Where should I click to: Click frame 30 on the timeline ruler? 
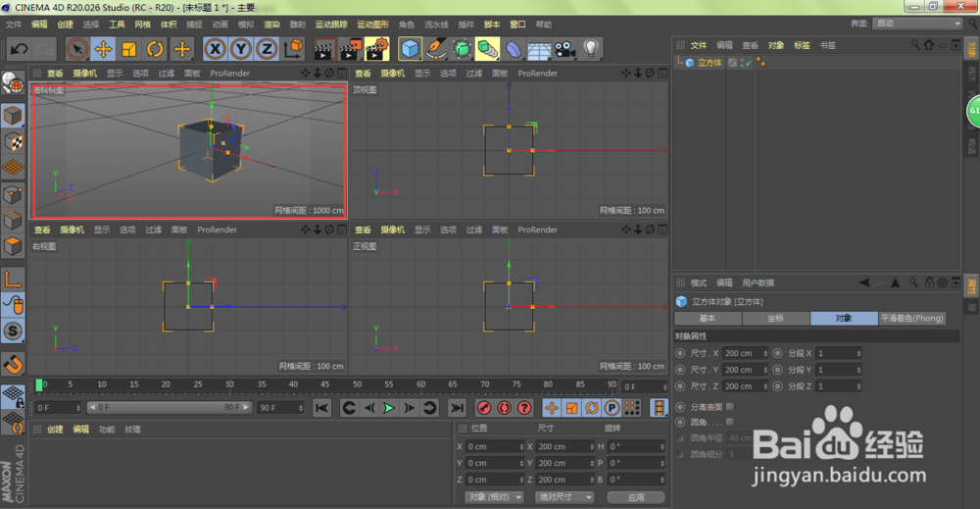coord(229,384)
